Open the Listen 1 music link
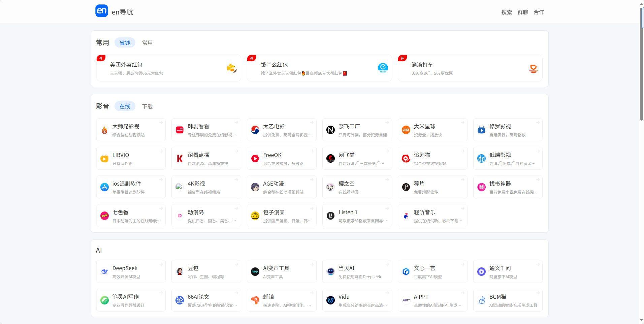The height and width of the screenshot is (324, 644). [x=357, y=216]
